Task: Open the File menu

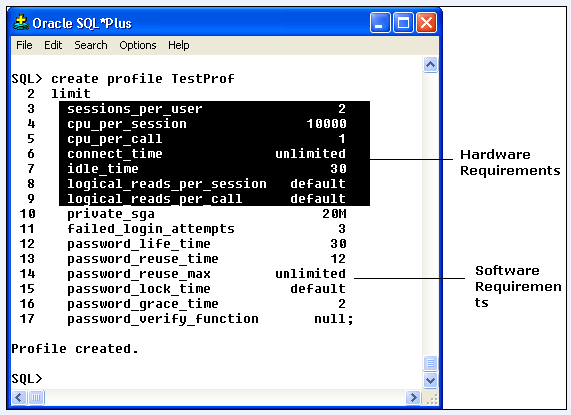Action: [x=24, y=45]
